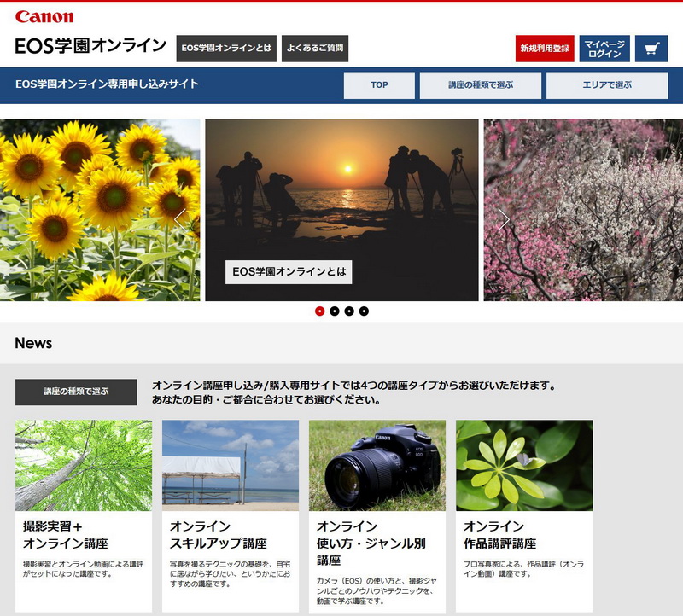
Task: Open オンライン作品講評講座 title
Action: 499,535
